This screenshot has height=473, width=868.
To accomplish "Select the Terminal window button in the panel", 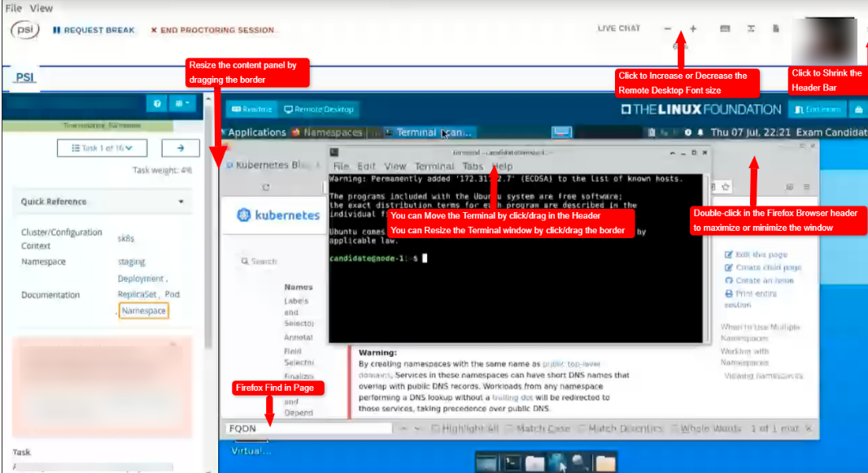I will click(430, 132).
